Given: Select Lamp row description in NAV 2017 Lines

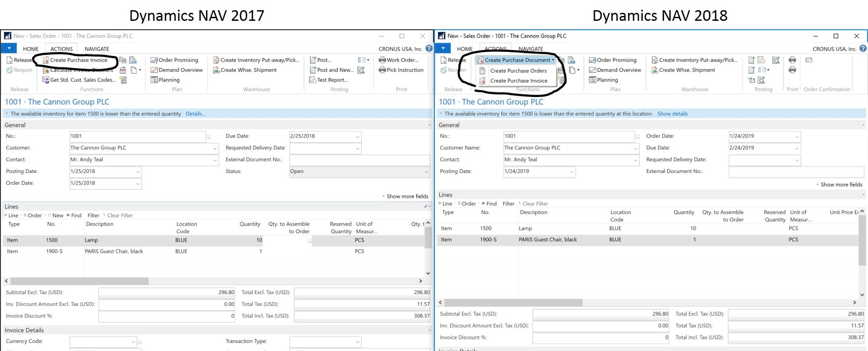Looking at the screenshot, I should click(x=91, y=240).
